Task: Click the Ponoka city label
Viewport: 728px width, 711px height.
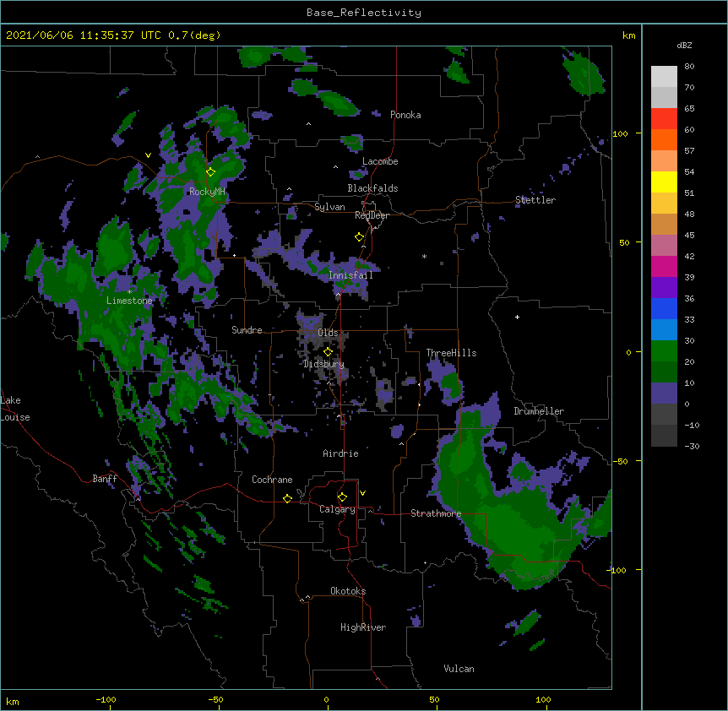Action: click(405, 115)
